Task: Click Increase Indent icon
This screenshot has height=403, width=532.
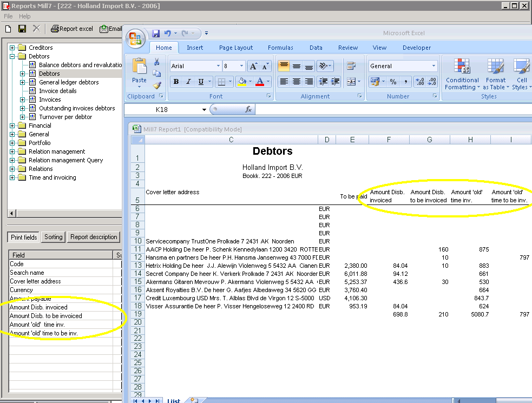Action: pos(335,82)
